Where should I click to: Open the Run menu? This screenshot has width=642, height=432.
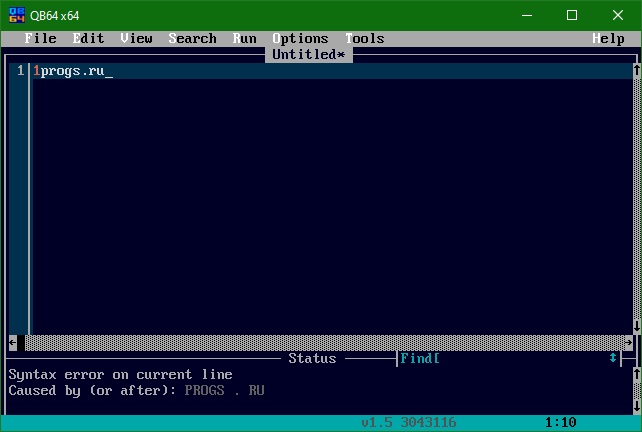[244, 38]
